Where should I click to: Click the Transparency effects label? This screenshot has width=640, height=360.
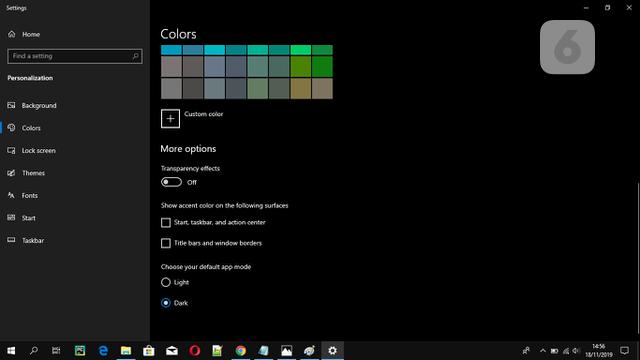[x=190, y=169]
